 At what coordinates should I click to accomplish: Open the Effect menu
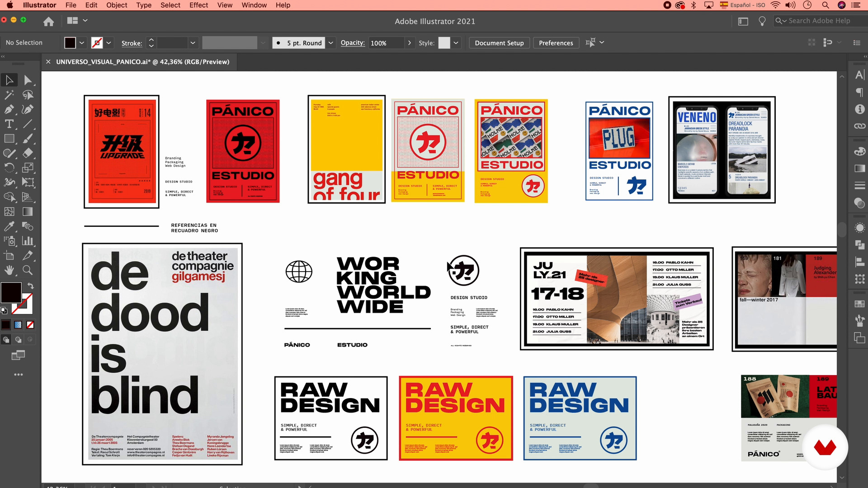(198, 5)
